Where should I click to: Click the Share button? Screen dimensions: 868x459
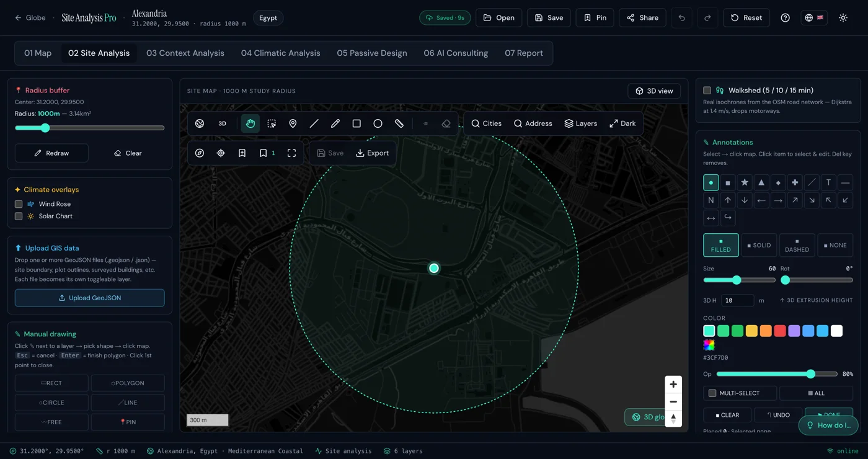tap(642, 18)
